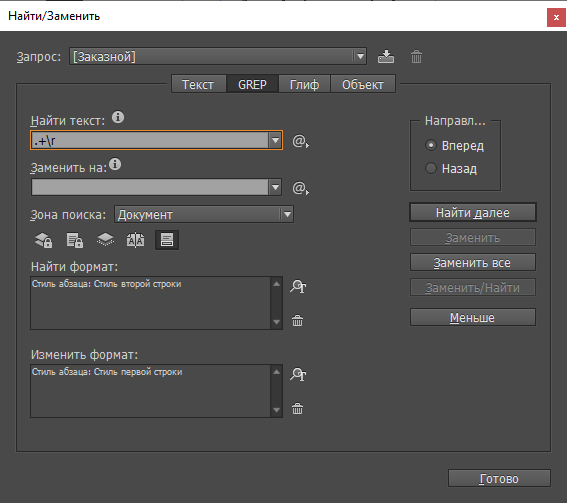Open special characters menu for Заменить на

click(x=300, y=188)
